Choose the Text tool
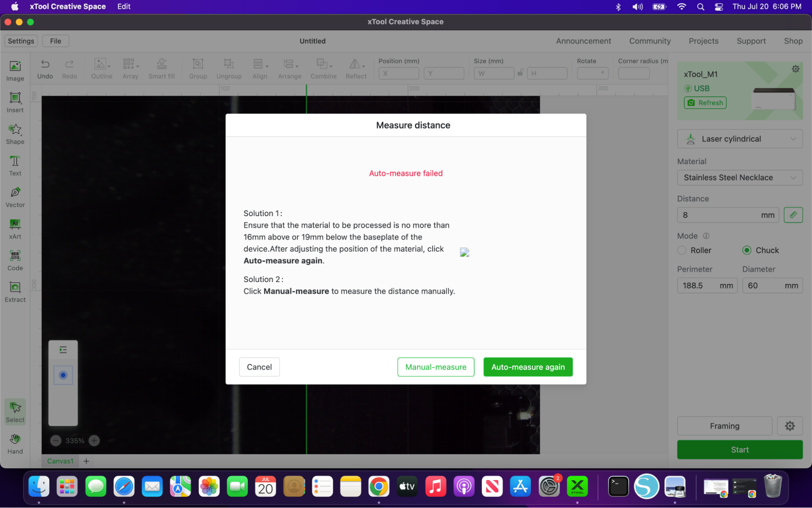This screenshot has width=812, height=508. click(x=15, y=166)
